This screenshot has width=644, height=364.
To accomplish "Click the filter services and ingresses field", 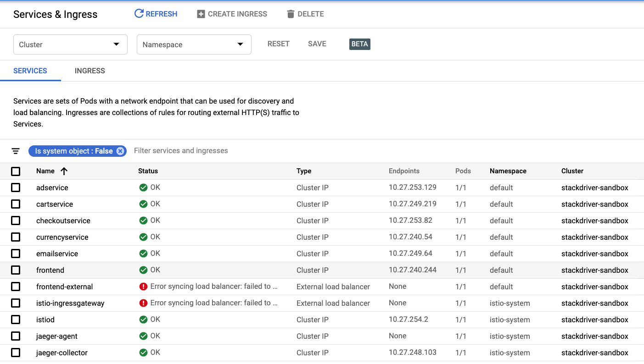I will coord(181,150).
